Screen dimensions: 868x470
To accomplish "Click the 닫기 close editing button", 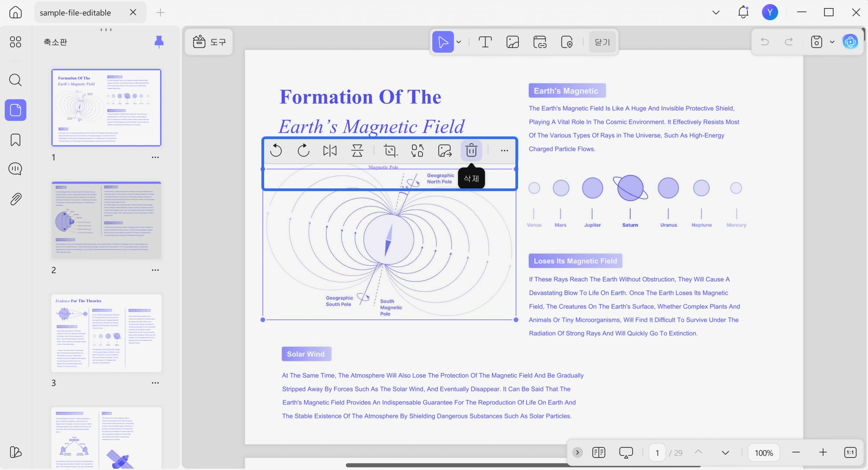I will point(602,42).
